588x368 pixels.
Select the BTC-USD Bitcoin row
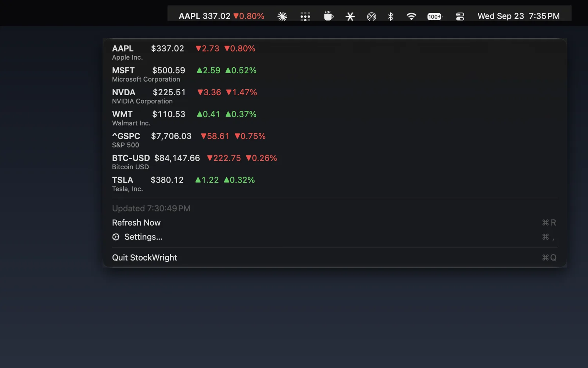click(334, 162)
